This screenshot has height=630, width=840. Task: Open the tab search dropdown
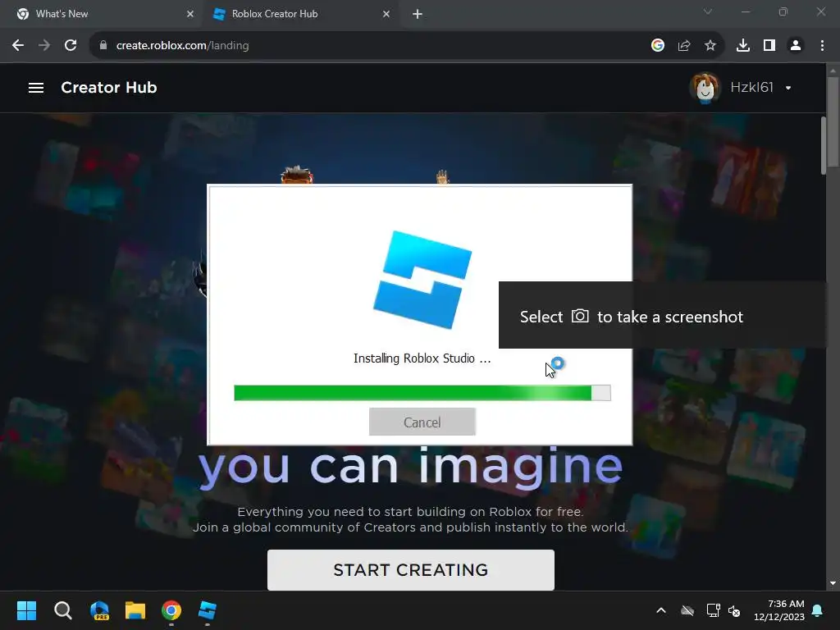tap(708, 11)
